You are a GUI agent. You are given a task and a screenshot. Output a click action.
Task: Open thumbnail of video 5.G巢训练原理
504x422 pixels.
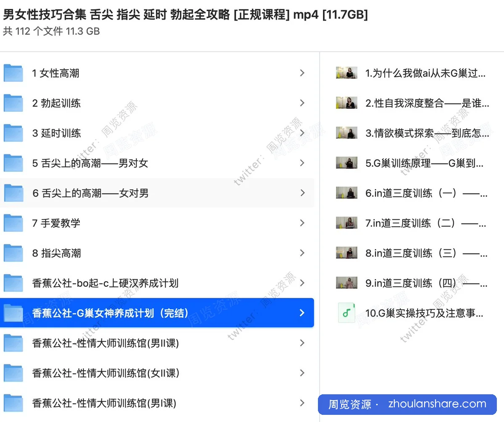coord(346,163)
